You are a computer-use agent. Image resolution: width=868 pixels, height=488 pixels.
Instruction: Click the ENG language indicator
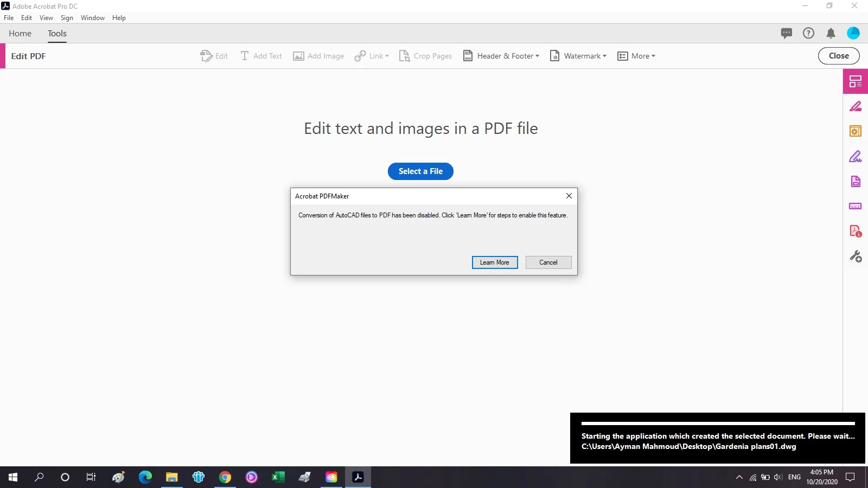794,477
